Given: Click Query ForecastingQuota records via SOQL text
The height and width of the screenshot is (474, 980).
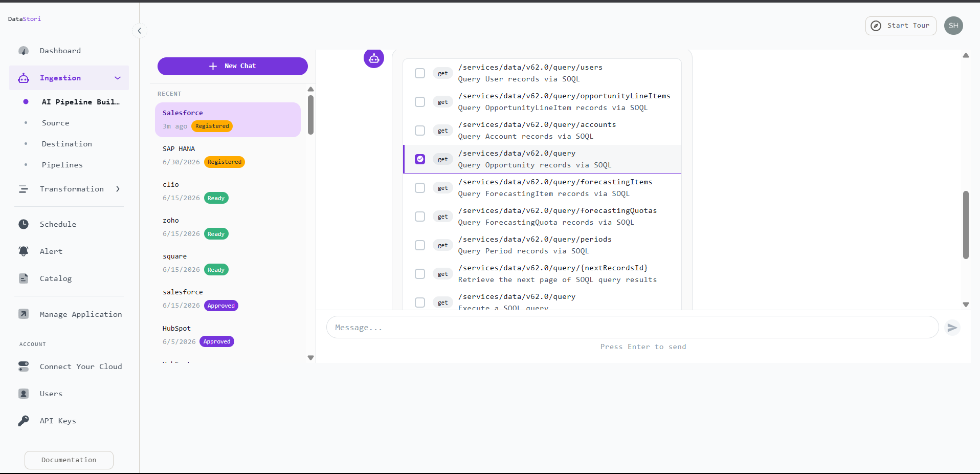Looking at the screenshot, I should point(546,223).
